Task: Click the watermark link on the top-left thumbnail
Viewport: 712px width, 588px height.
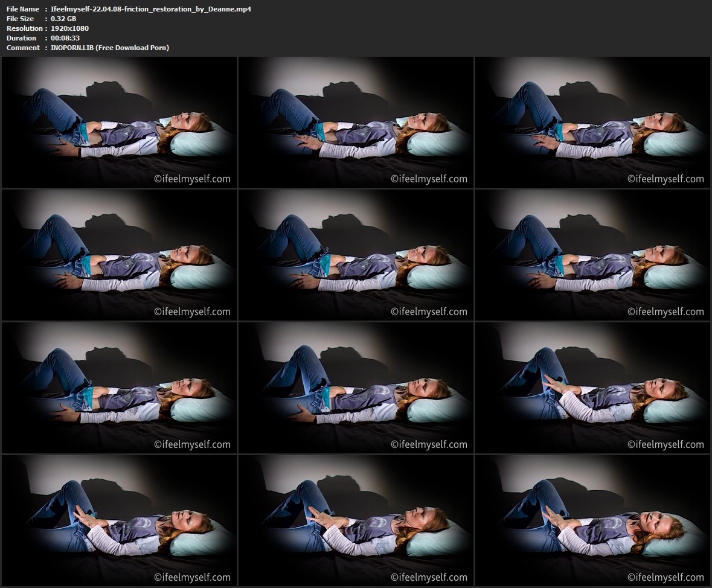Action: pos(192,179)
